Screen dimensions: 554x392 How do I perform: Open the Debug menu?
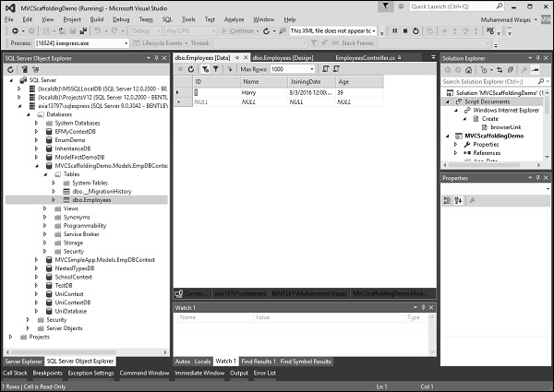[x=121, y=18]
